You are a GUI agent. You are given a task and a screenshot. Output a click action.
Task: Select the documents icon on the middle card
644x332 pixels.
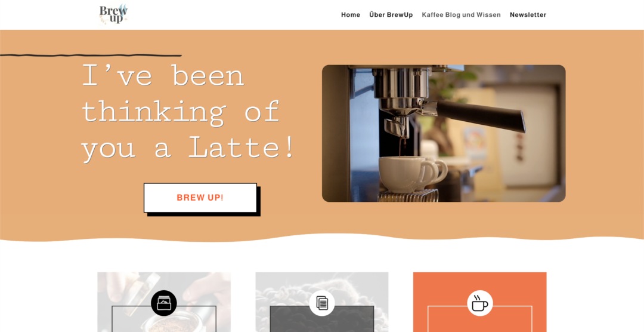pyautogui.click(x=322, y=303)
